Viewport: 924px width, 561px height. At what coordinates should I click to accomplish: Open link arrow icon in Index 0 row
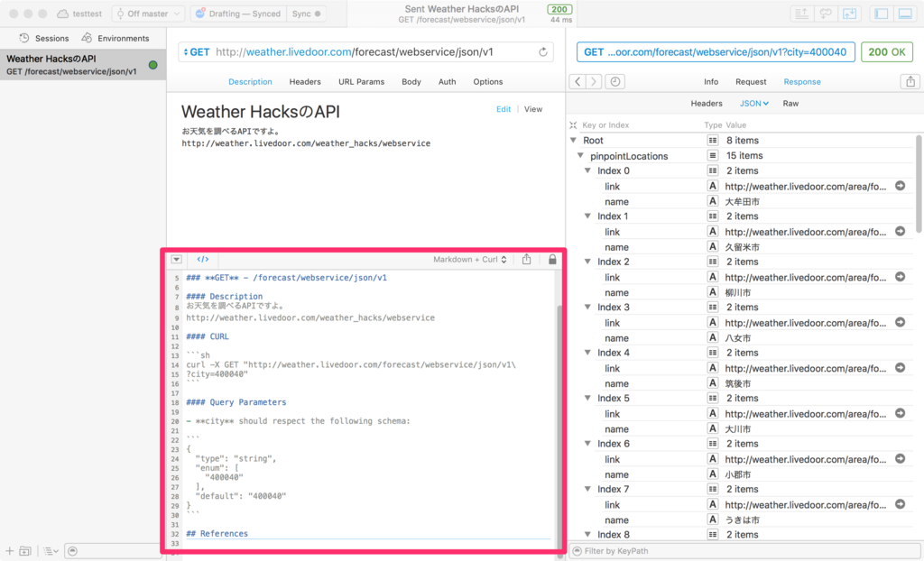click(900, 186)
